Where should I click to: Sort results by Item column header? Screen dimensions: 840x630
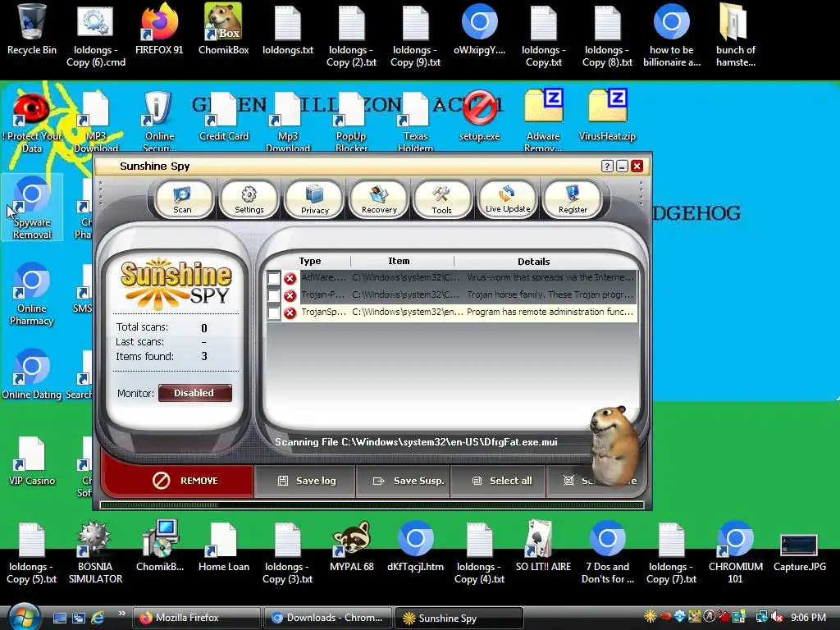coord(399,261)
